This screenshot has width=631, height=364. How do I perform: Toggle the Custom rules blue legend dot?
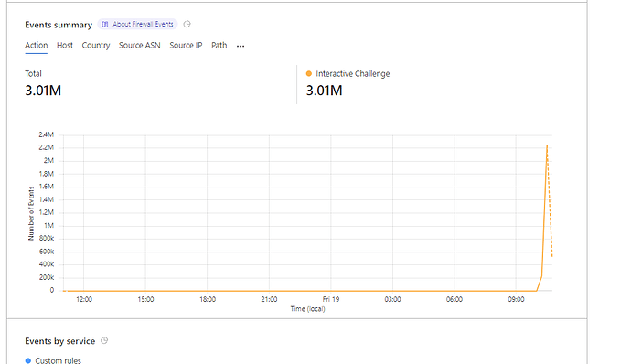(x=27, y=360)
